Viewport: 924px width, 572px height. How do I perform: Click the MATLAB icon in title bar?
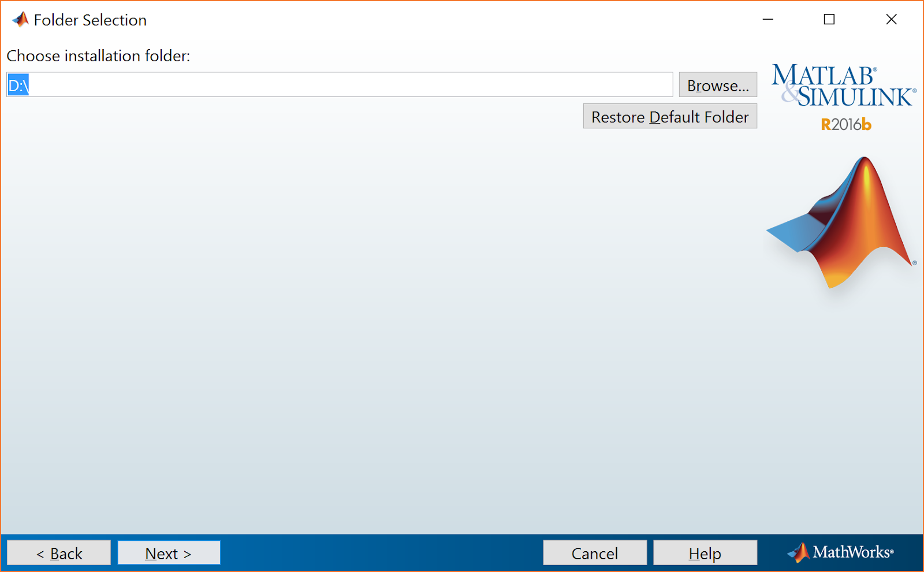click(x=20, y=20)
